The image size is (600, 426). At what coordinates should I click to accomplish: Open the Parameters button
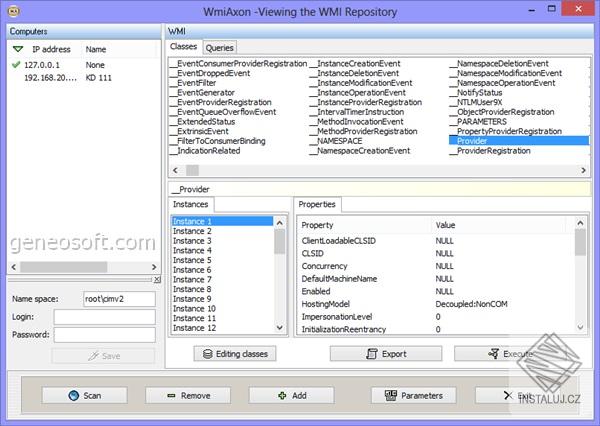[x=413, y=395]
